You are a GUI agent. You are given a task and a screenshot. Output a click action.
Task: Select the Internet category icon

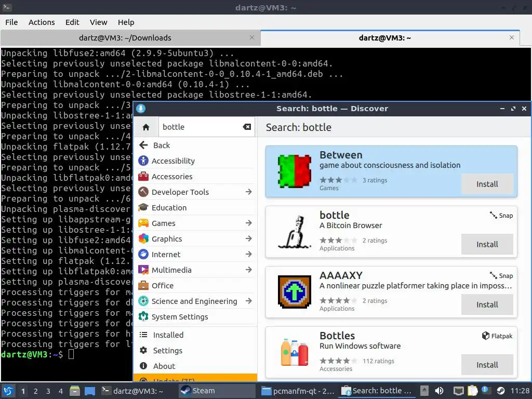tap(143, 255)
